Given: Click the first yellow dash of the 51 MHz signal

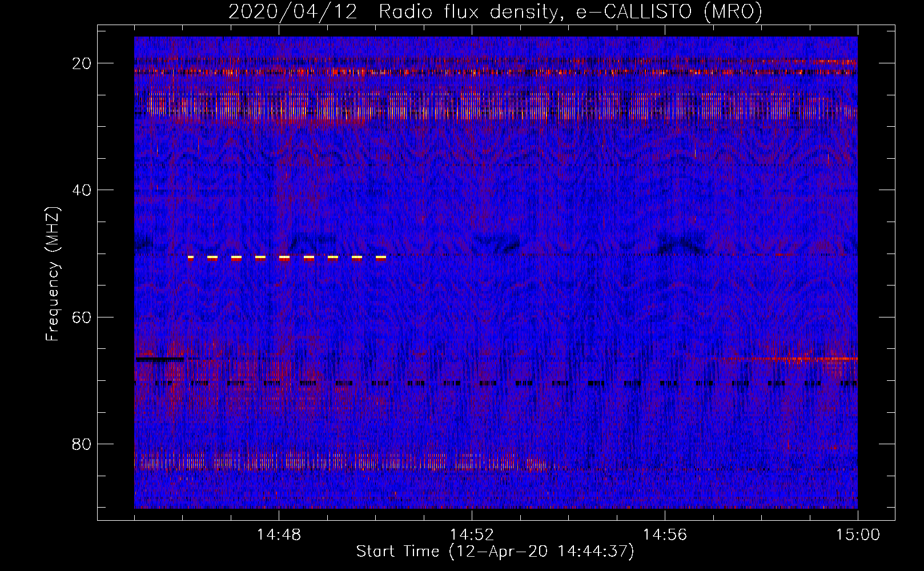Looking at the screenshot, I should click(x=191, y=258).
